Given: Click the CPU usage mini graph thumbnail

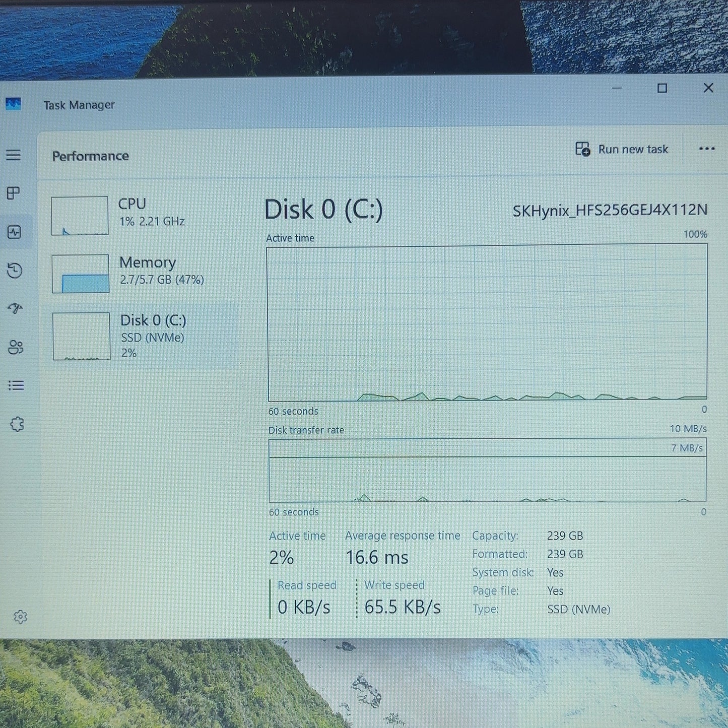Looking at the screenshot, I should pos(80,216).
